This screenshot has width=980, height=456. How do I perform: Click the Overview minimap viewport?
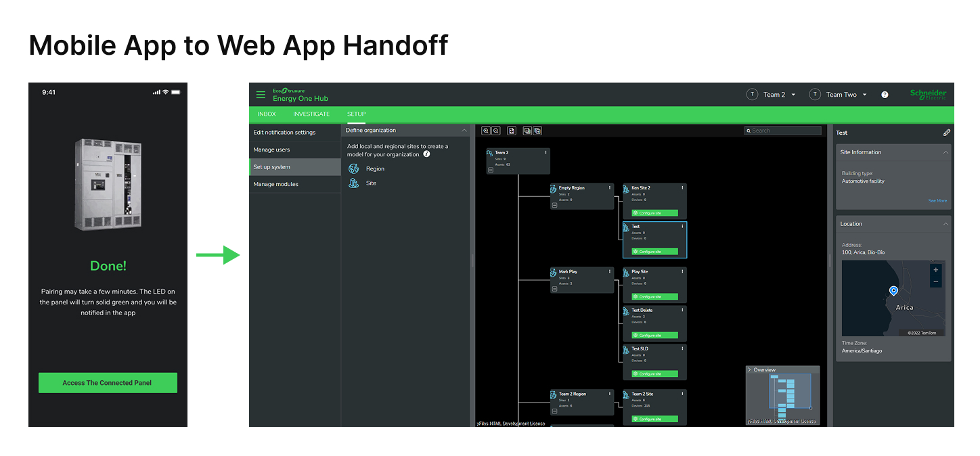point(790,391)
